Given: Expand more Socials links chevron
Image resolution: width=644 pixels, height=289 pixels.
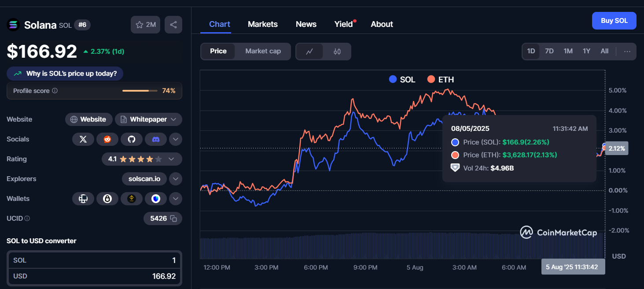Looking at the screenshot, I should pyautogui.click(x=176, y=139).
